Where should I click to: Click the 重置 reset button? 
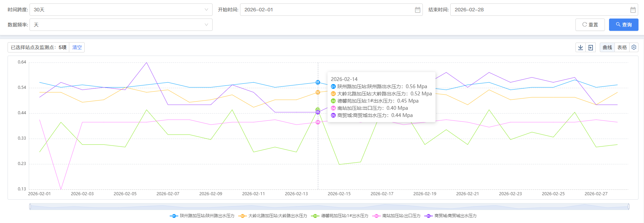(x=590, y=25)
